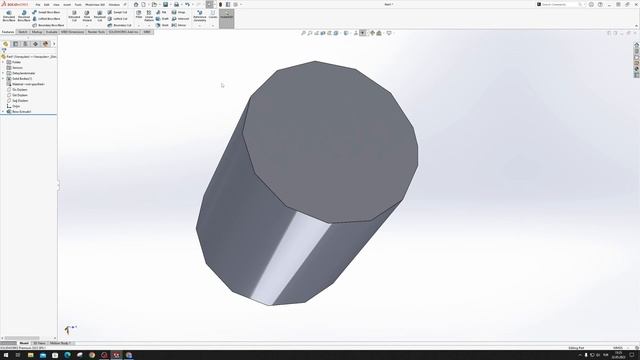Image resolution: width=640 pixels, height=360 pixels.
Task: Select Material <not specified> in feature tree
Action: tap(28, 84)
